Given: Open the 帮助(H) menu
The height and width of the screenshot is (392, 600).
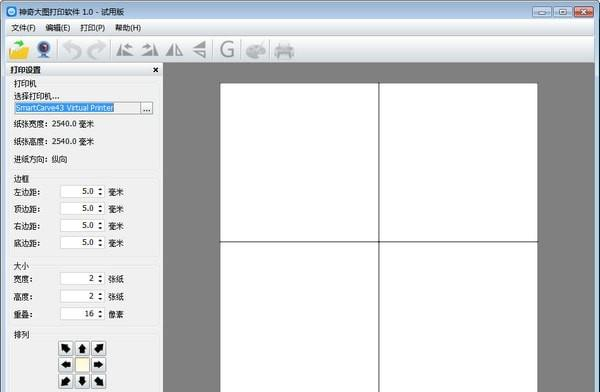Looking at the screenshot, I should pyautogui.click(x=128, y=28).
